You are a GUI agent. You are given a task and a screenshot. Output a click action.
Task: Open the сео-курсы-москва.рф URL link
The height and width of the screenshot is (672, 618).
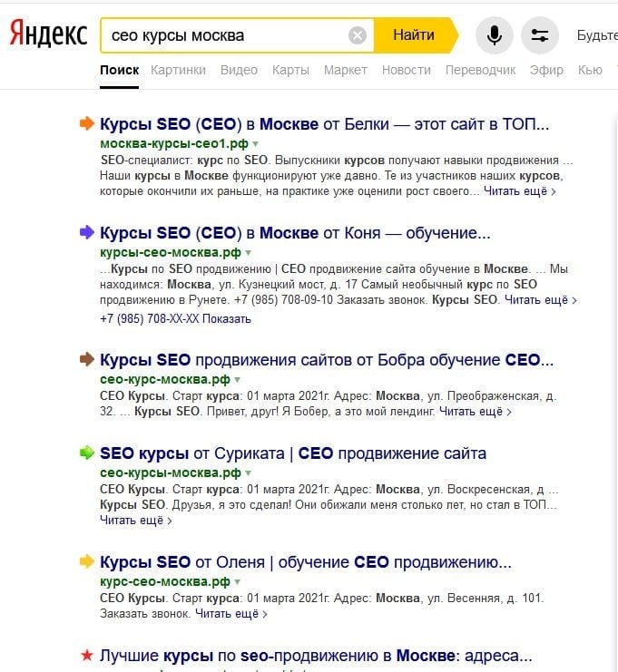click(x=171, y=472)
